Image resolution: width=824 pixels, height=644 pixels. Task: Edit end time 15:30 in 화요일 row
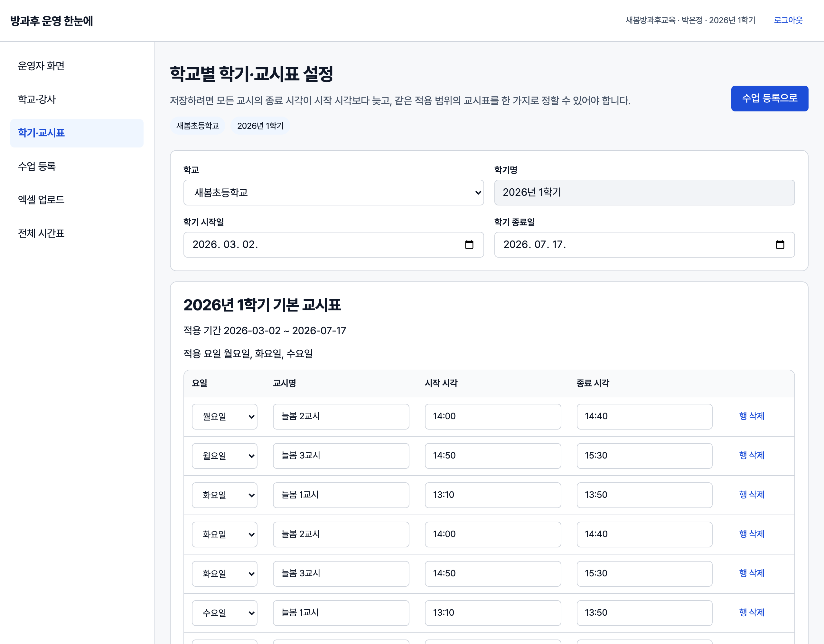(x=644, y=574)
